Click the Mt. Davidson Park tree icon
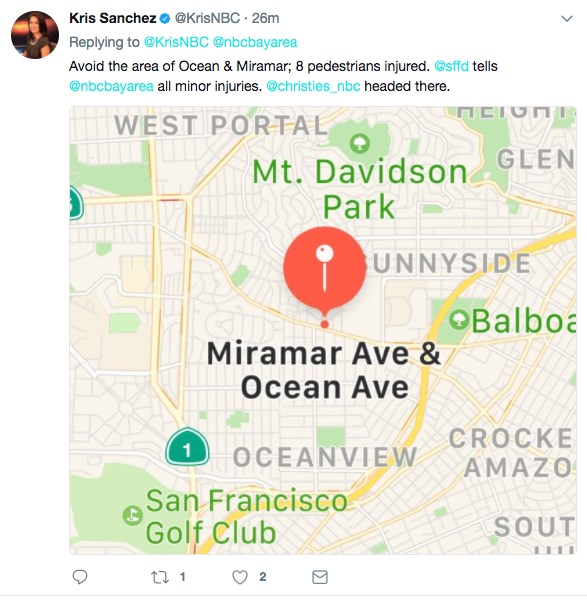This screenshot has width=587, height=600. tap(360, 143)
